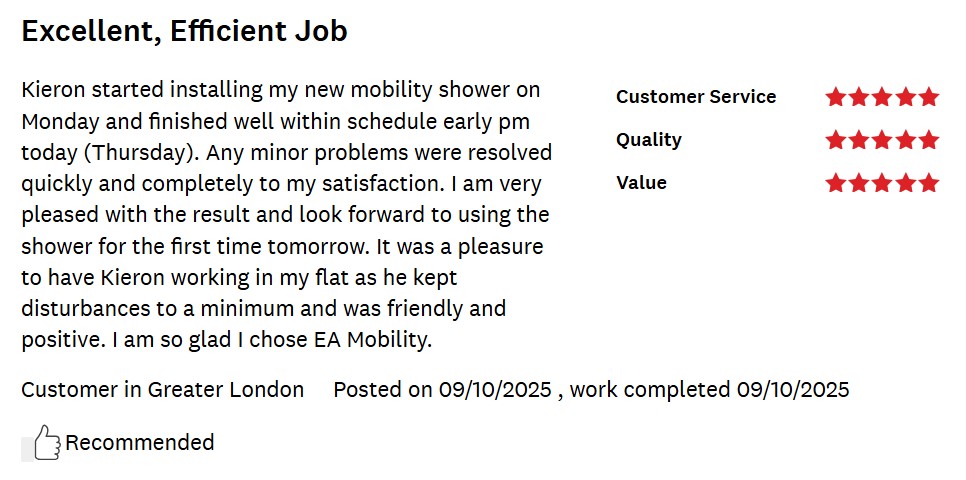Click the fifth Quality star
966x480 pixels.
[929, 140]
